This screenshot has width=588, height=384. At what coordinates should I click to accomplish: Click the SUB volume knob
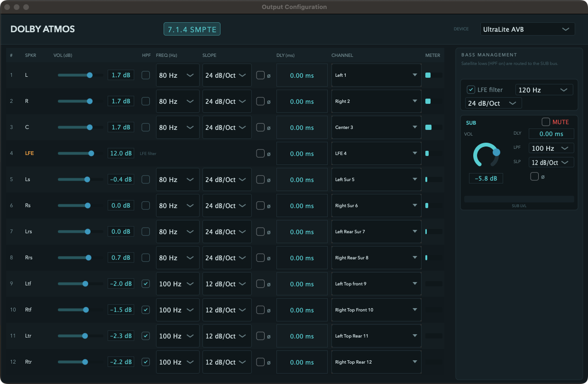[x=486, y=155]
